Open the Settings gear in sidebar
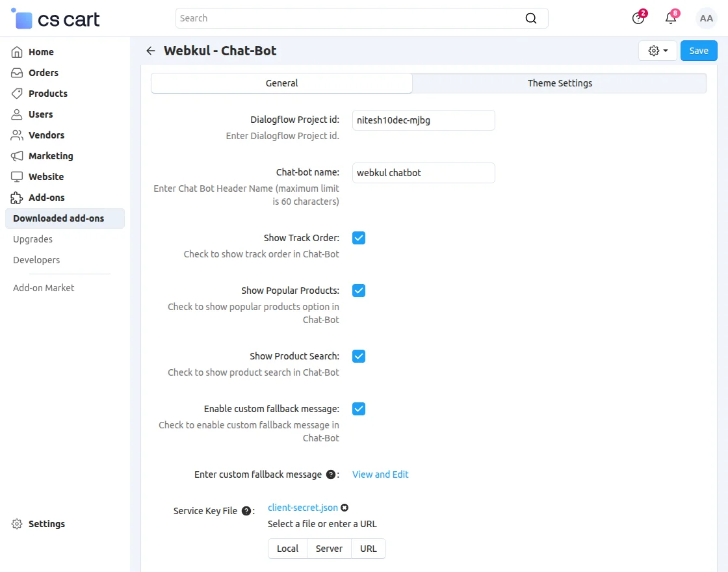This screenshot has height=572, width=728. [17, 524]
